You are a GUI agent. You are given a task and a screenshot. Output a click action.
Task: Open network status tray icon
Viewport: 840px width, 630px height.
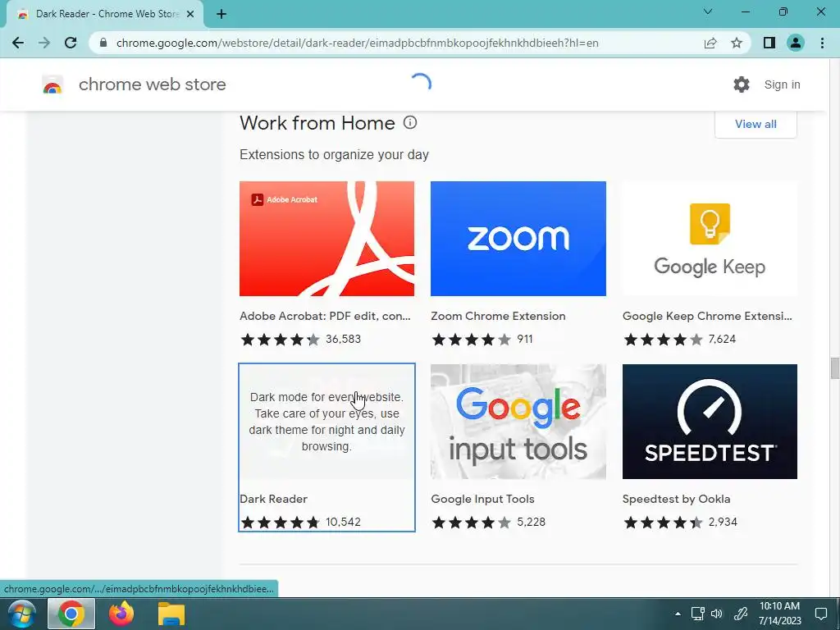pyautogui.click(x=697, y=614)
